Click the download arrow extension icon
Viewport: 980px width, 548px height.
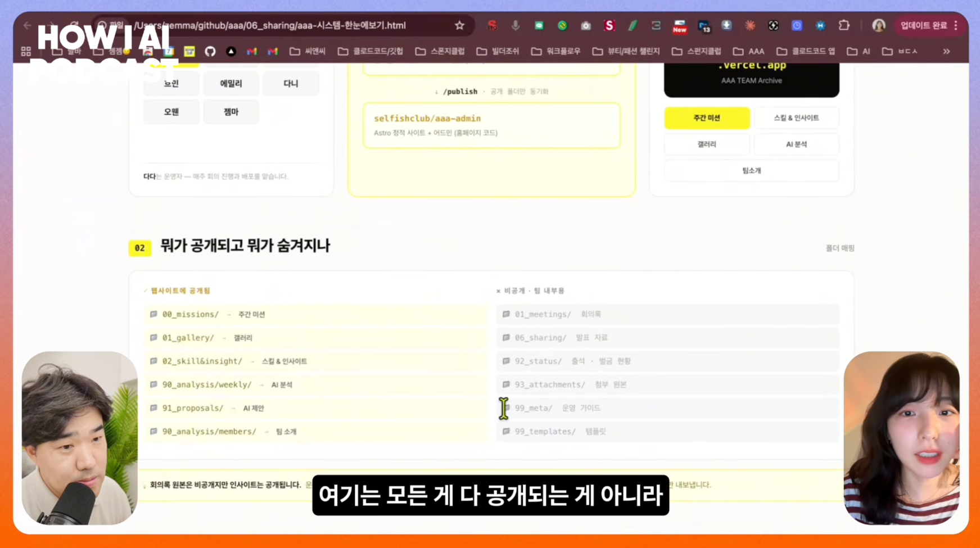click(x=726, y=25)
